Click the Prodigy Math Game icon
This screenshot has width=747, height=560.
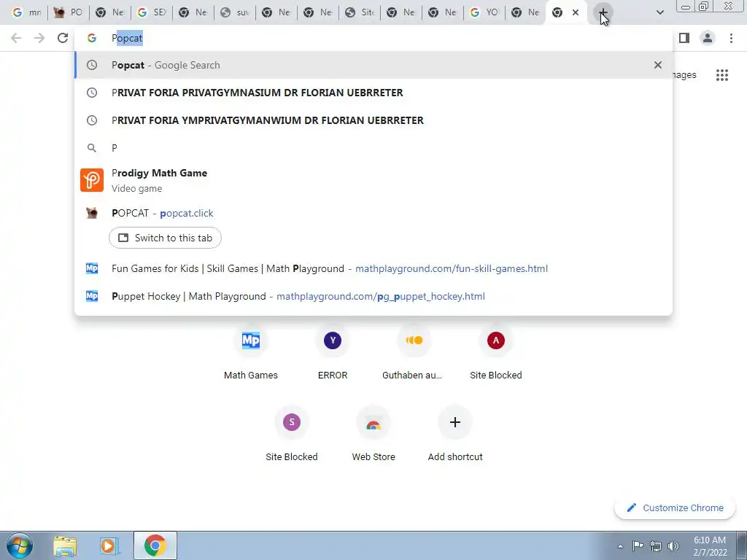click(92, 180)
